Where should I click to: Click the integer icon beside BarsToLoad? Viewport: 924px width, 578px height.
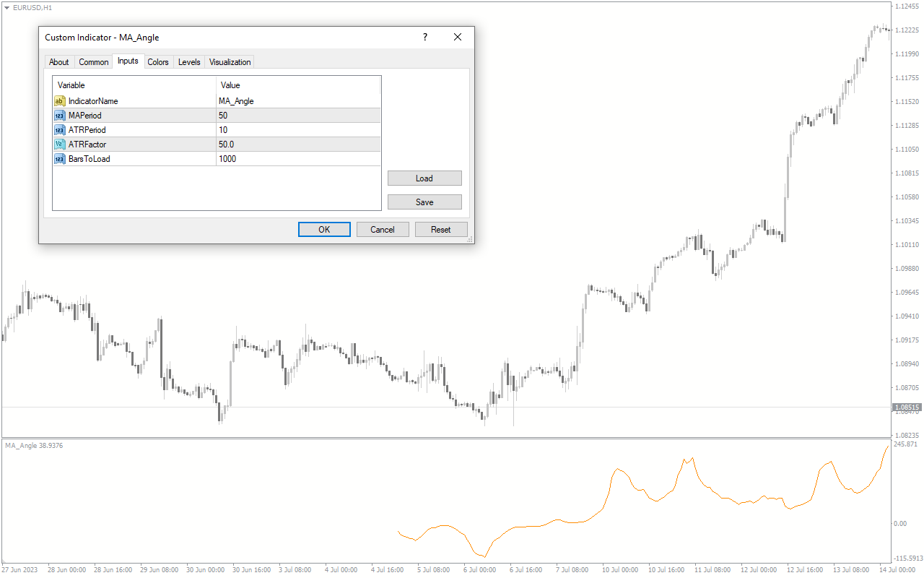[59, 159]
